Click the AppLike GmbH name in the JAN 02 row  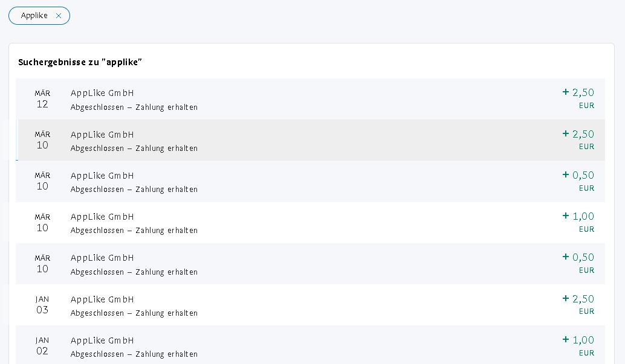tap(102, 340)
